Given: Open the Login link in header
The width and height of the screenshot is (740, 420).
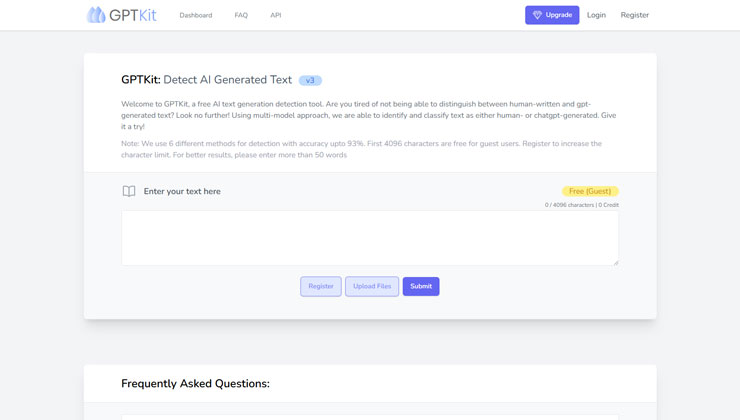Looking at the screenshot, I should pyautogui.click(x=596, y=15).
